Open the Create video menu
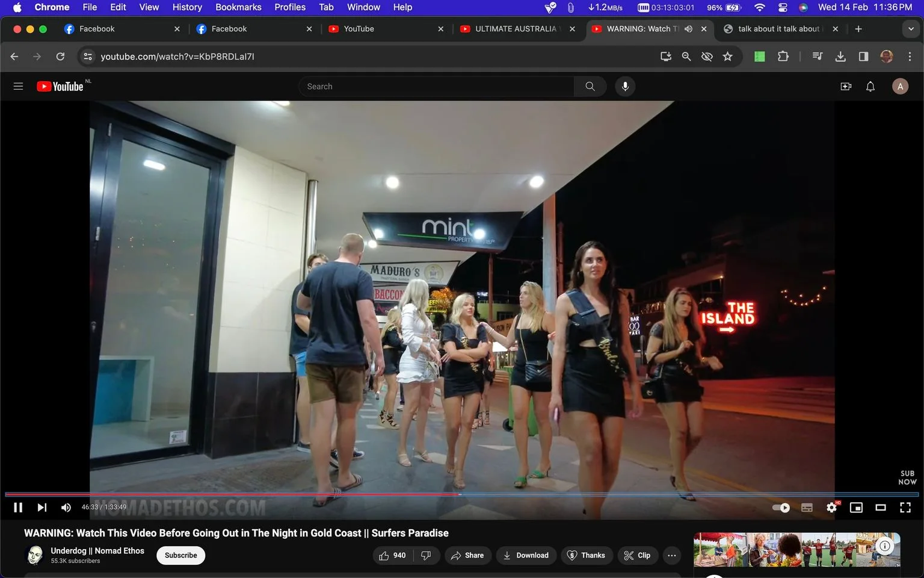 coord(846,86)
